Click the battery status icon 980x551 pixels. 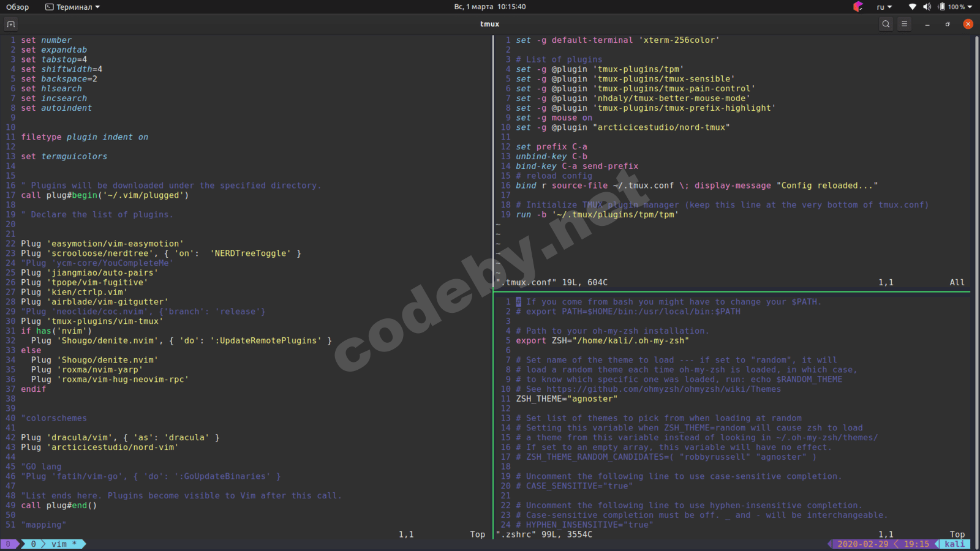[x=941, y=7]
